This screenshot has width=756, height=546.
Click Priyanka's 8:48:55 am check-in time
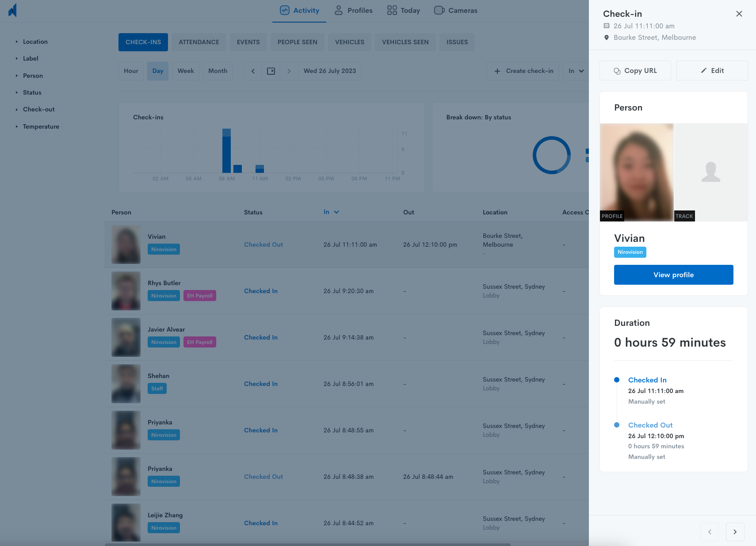click(348, 430)
